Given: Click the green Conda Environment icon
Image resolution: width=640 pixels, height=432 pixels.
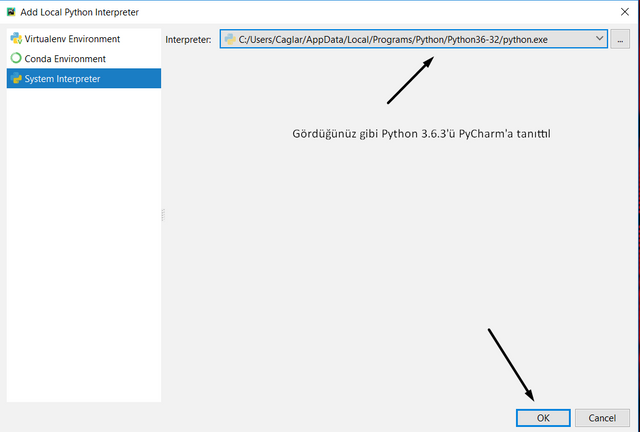Looking at the screenshot, I should [15, 59].
